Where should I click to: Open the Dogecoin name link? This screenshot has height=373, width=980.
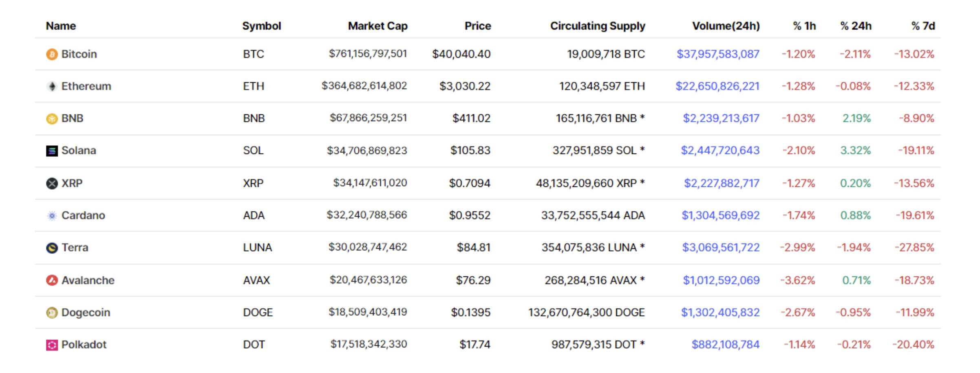(86, 313)
